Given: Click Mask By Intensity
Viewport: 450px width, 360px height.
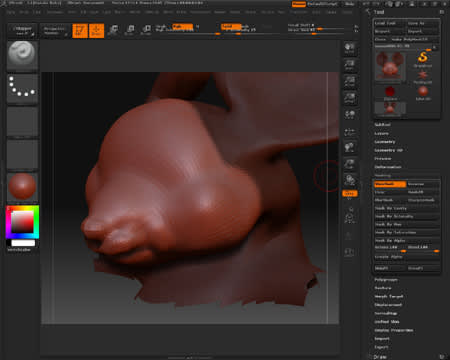Looking at the screenshot, I should [406, 216].
